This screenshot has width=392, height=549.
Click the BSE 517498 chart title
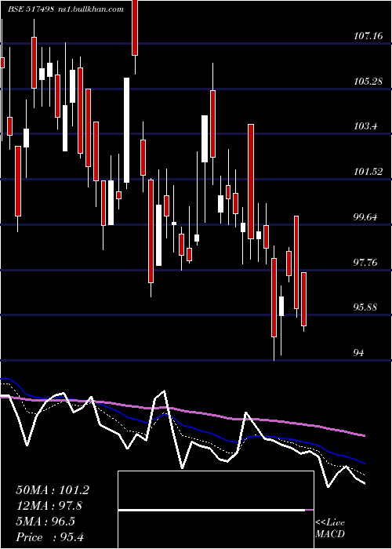pyautogui.click(x=31, y=9)
